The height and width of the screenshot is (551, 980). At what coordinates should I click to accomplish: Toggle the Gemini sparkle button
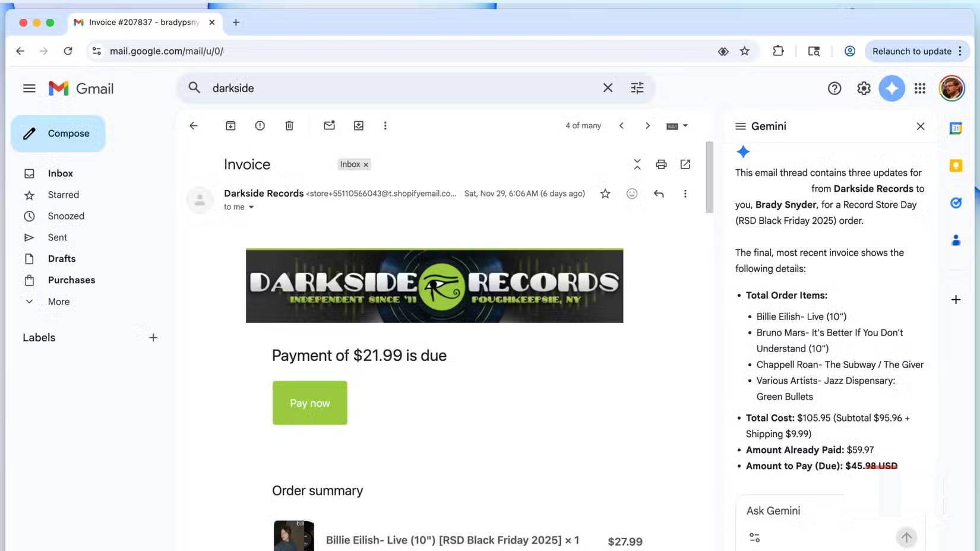pos(892,88)
